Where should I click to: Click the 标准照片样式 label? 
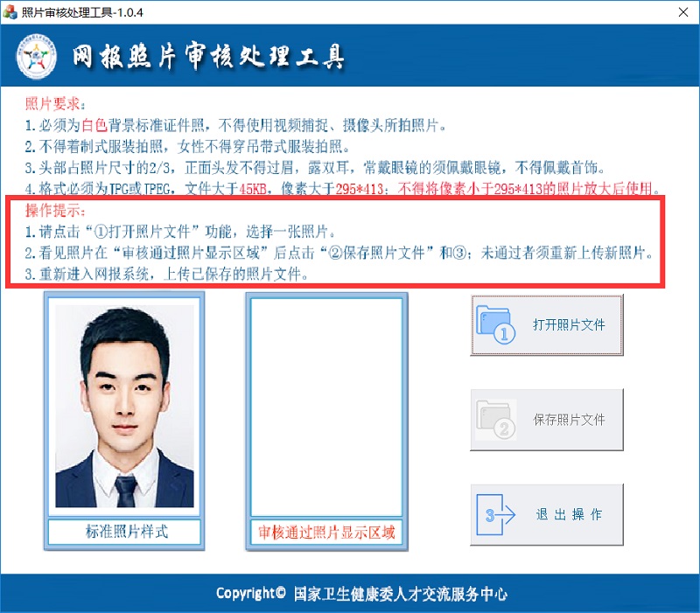pos(124,532)
